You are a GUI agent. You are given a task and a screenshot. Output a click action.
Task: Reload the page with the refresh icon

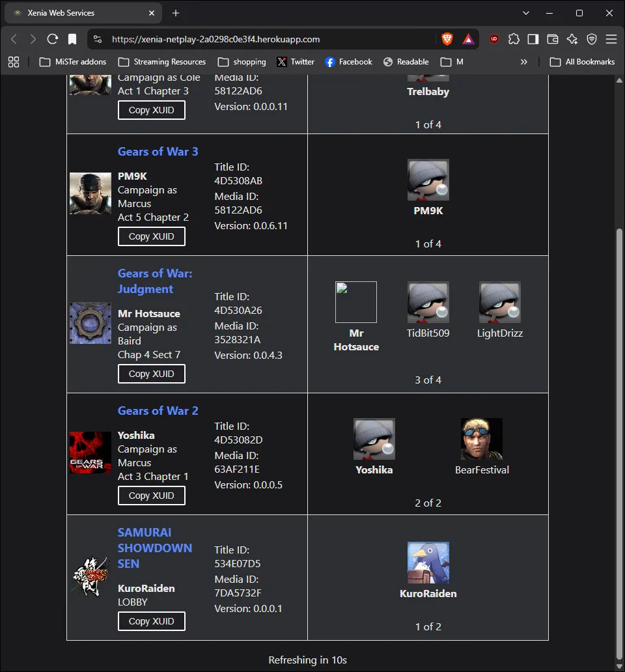click(x=52, y=40)
